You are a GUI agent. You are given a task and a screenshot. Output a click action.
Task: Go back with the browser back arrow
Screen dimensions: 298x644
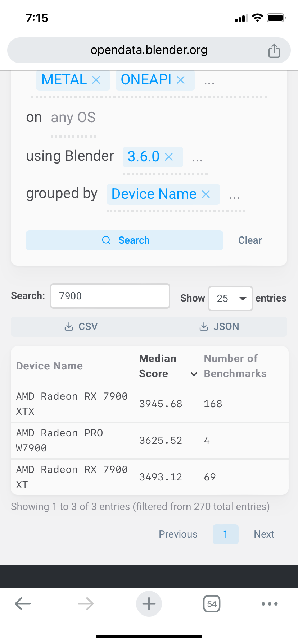(23, 604)
